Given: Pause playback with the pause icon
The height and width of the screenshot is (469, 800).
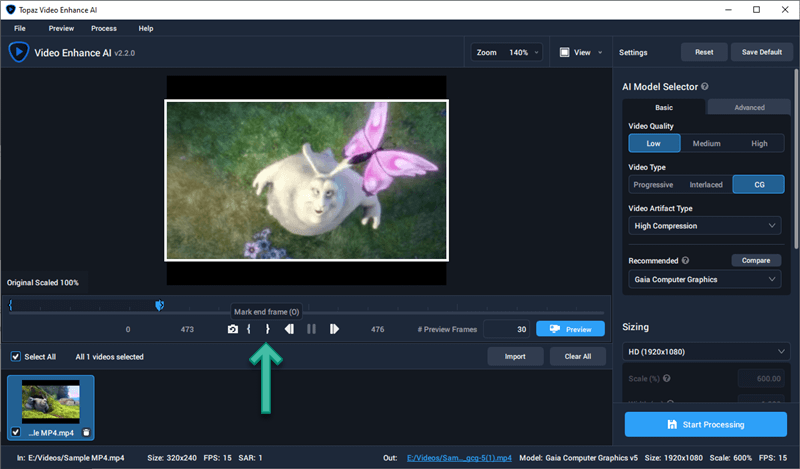Looking at the screenshot, I should 311,329.
